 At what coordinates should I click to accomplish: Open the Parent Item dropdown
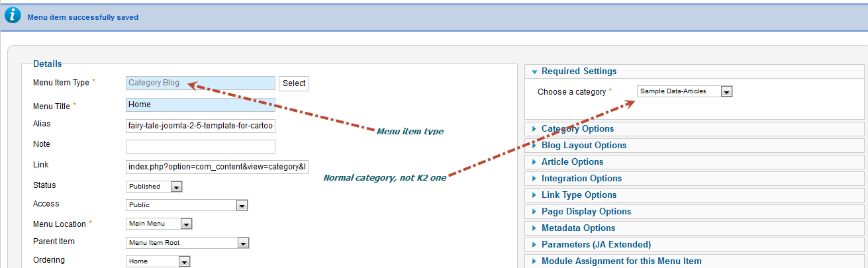click(187, 243)
